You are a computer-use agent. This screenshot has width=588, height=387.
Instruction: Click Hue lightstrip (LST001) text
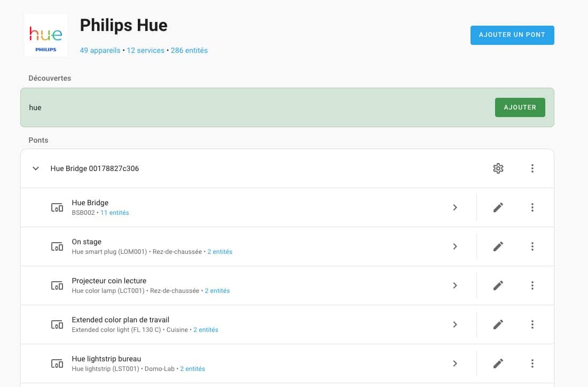(x=105, y=369)
